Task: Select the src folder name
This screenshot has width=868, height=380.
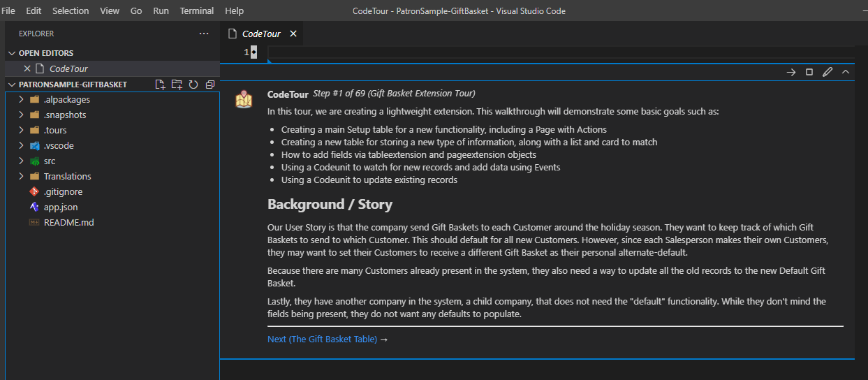Action: (x=50, y=161)
